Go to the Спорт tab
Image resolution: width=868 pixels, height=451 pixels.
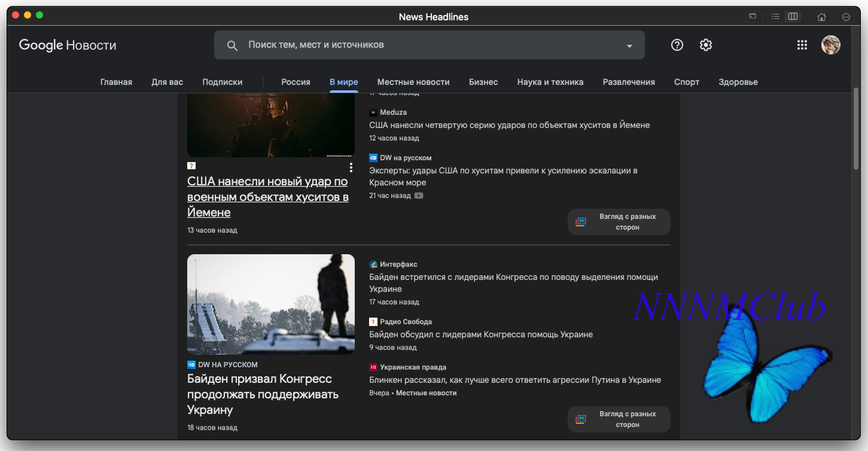pyautogui.click(x=687, y=82)
